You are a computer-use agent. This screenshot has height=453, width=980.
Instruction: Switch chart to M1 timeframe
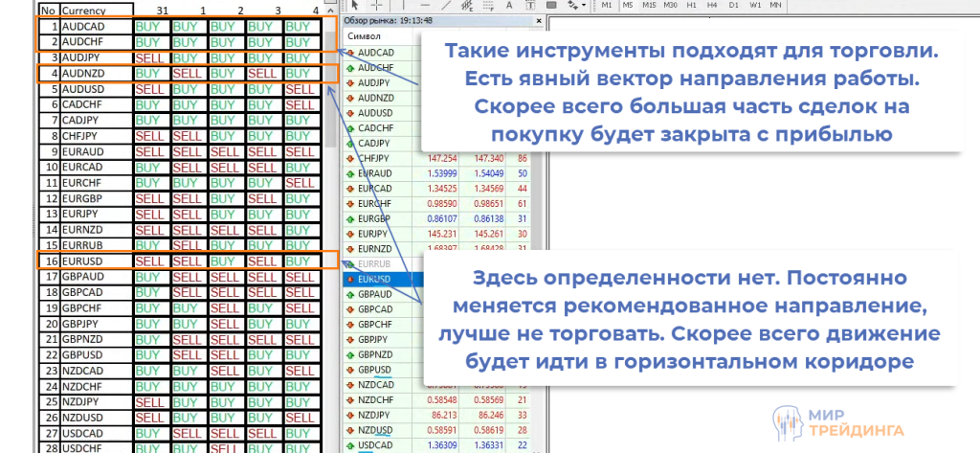(607, 6)
